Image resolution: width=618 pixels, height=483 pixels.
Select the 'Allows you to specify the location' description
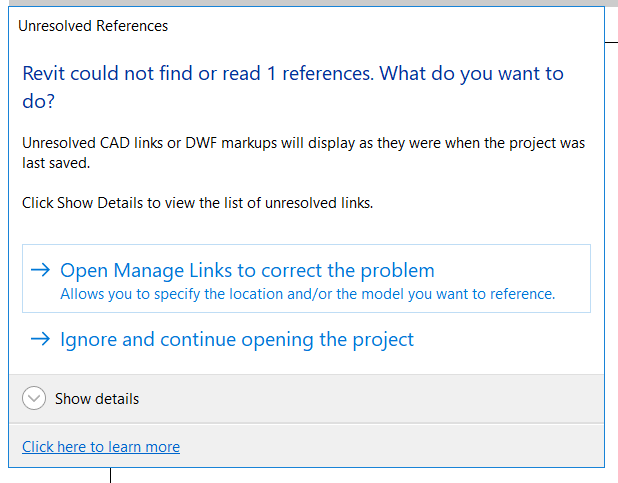pyautogui.click(x=307, y=294)
